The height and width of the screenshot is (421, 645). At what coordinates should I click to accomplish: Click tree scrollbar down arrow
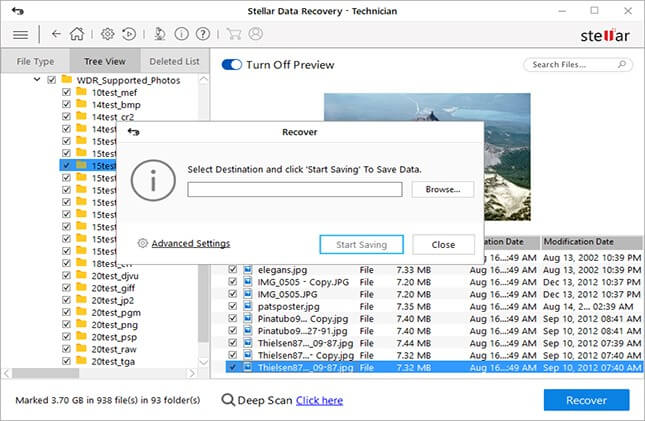tap(204, 362)
